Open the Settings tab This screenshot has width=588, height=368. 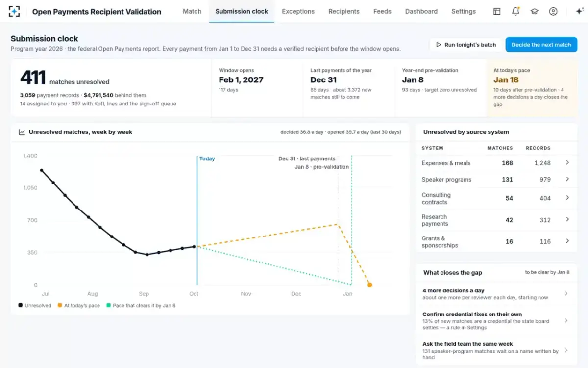click(x=464, y=11)
